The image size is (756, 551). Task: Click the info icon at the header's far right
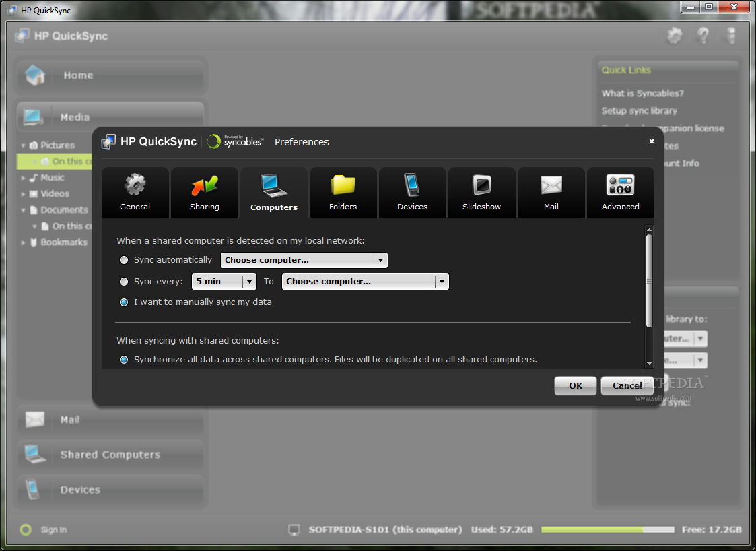point(732,36)
